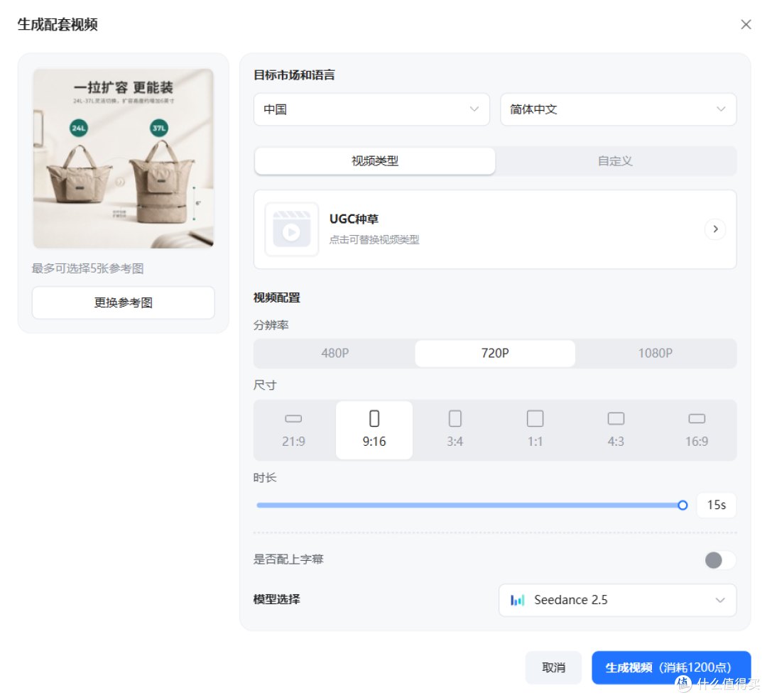Click the 取消 button
This screenshot has height=700, width=767.
coord(553,667)
